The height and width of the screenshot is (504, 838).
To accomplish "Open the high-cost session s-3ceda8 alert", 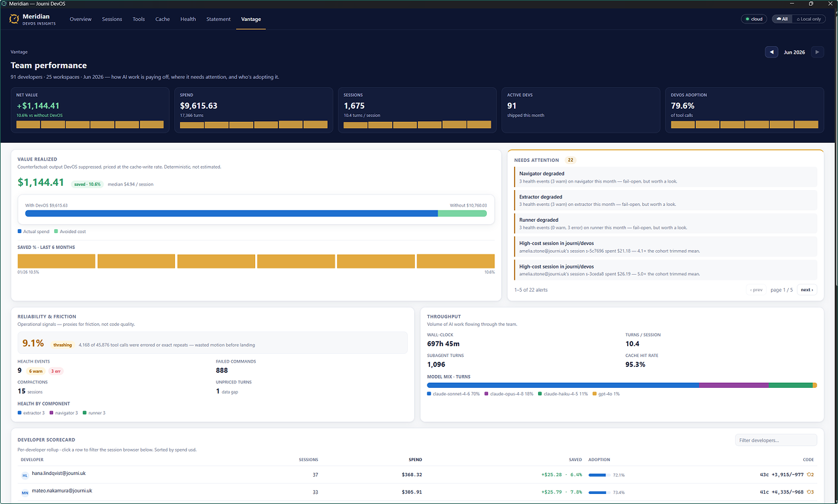I will 666,270.
